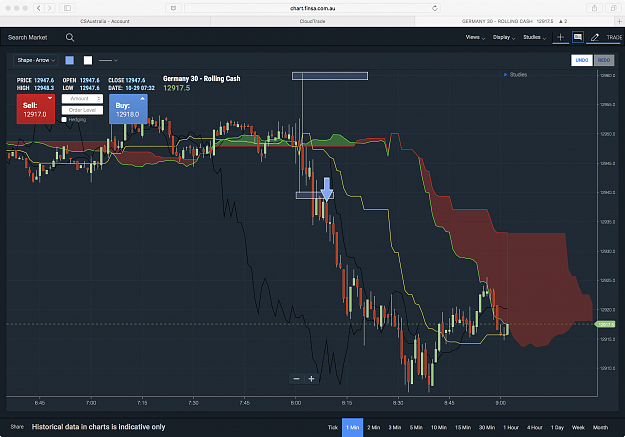Viewport: 625px width, 437px height.
Task: Pick the blue fill color swatch
Action: coord(70,60)
